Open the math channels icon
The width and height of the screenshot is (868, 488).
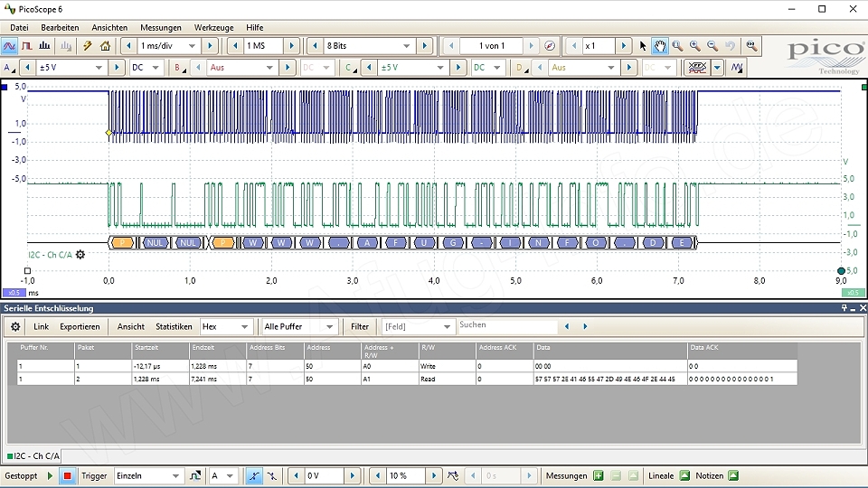click(x=697, y=68)
